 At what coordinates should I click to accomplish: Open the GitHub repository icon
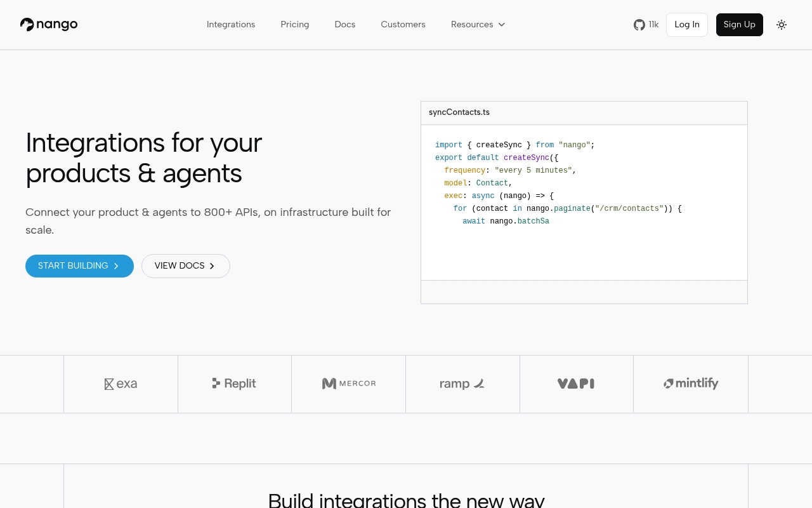[x=639, y=25]
